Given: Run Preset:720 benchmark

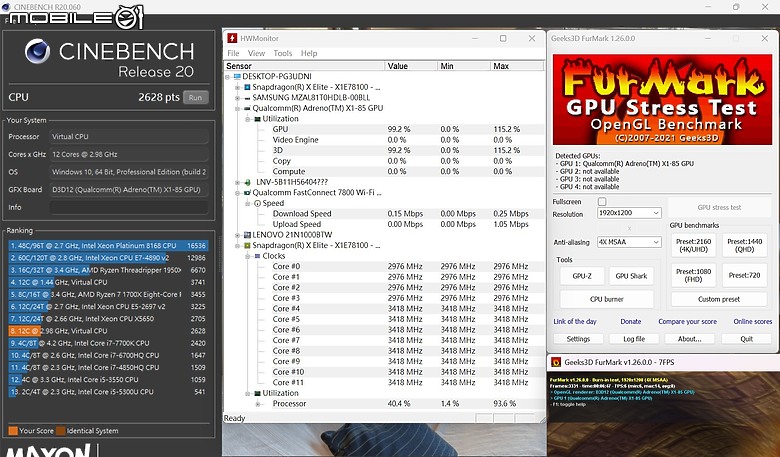Looking at the screenshot, I should 744,275.
